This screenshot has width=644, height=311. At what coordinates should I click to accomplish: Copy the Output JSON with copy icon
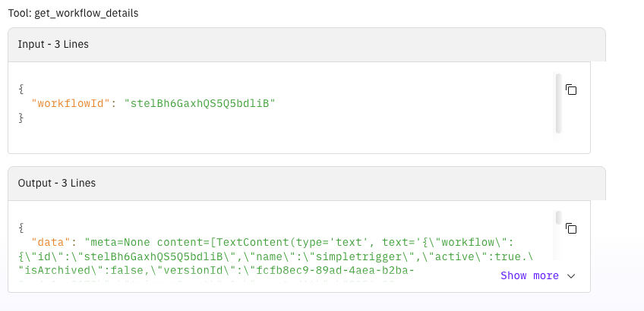[571, 228]
